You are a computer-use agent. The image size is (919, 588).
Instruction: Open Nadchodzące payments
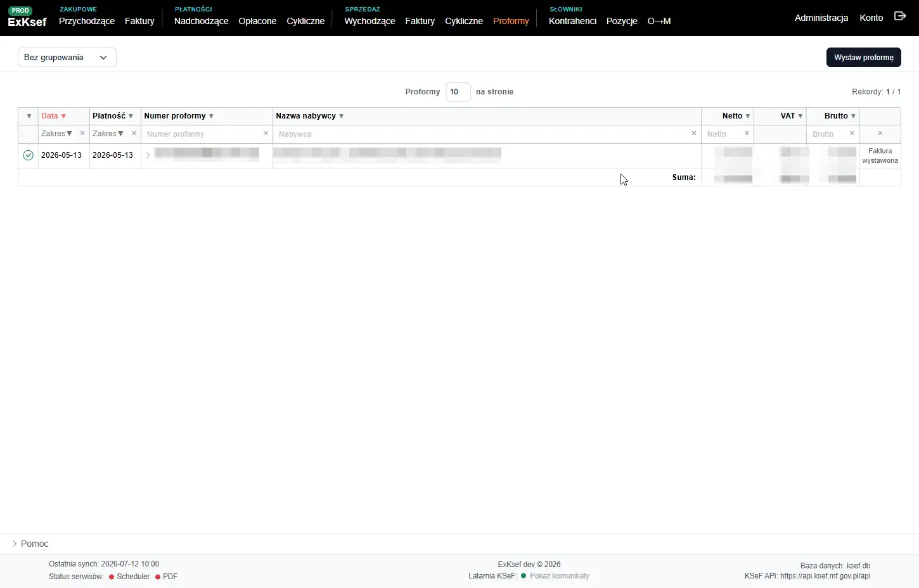coord(201,21)
